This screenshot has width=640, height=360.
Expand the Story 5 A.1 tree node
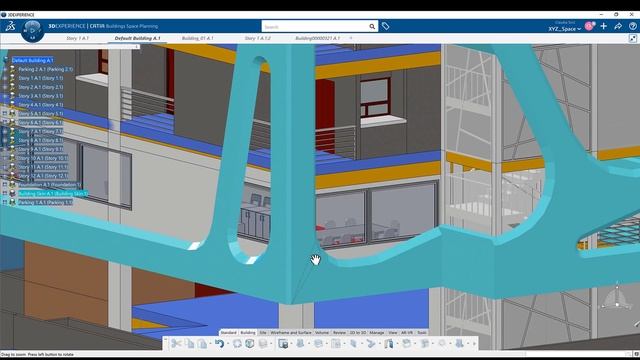[5, 113]
